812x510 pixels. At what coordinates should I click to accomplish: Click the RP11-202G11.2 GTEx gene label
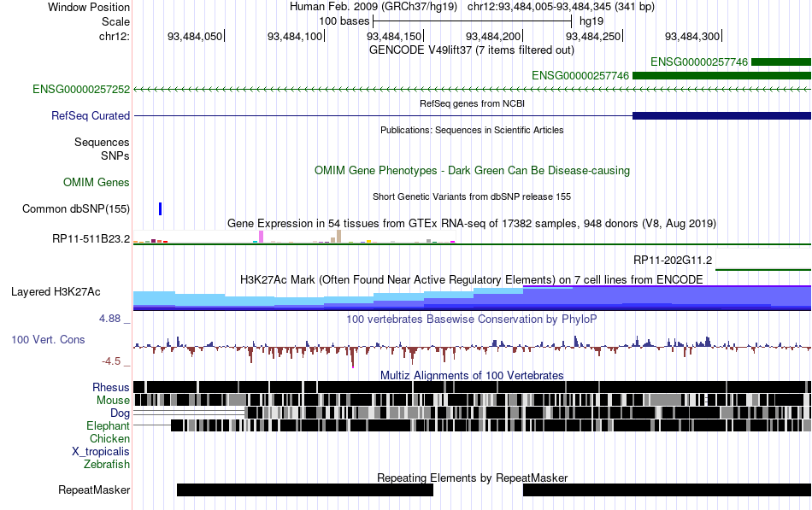673,260
